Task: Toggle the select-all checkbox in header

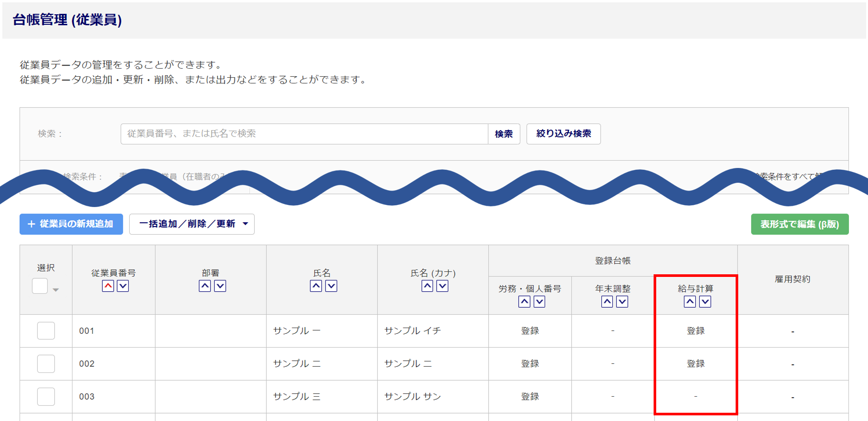Action: [40, 286]
